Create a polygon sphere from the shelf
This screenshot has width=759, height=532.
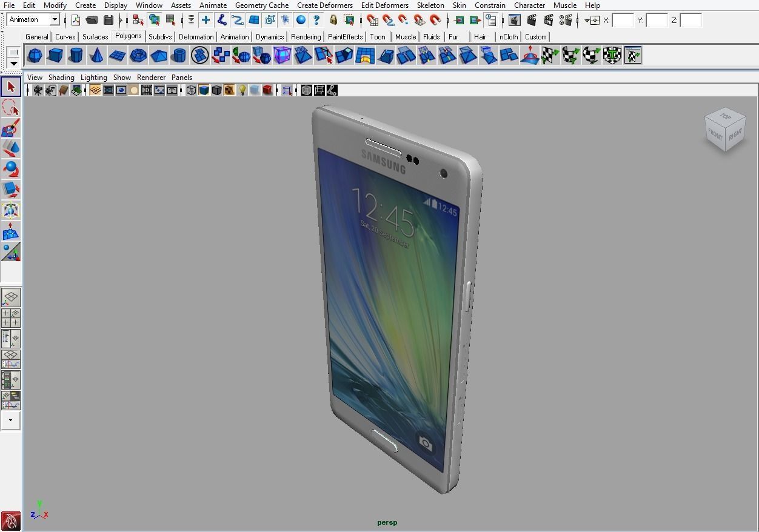[35, 56]
